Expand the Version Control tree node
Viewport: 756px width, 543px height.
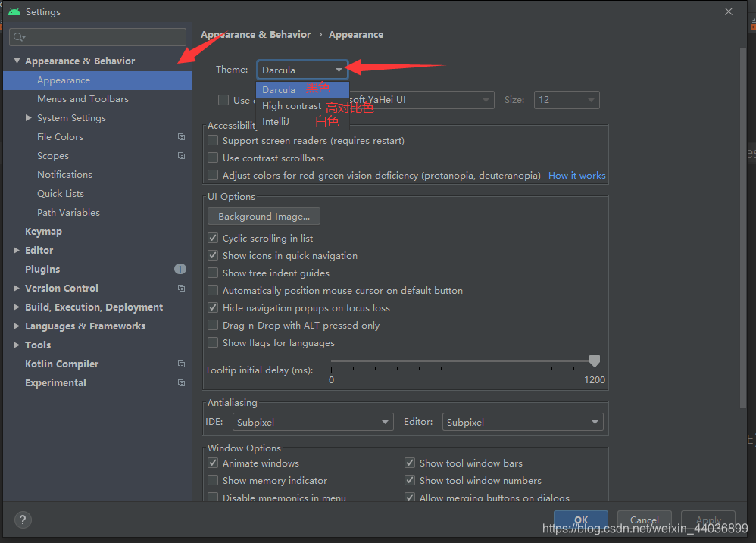(x=17, y=288)
